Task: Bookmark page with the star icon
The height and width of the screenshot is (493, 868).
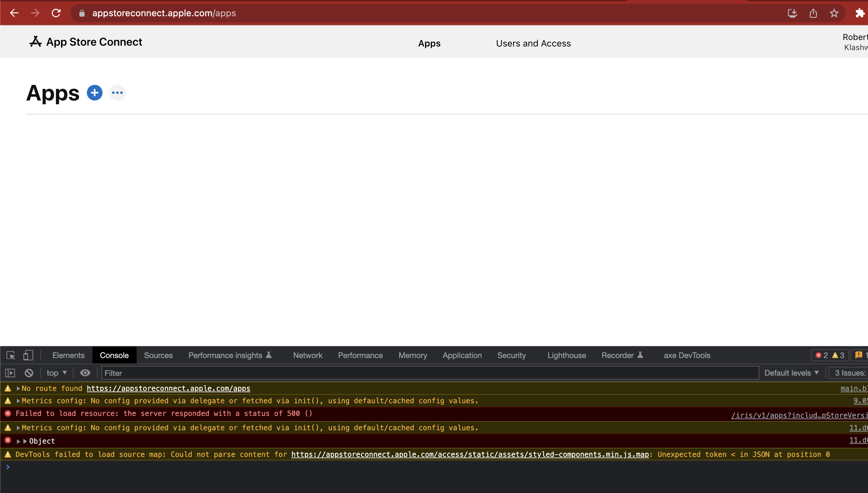Action: coord(834,13)
